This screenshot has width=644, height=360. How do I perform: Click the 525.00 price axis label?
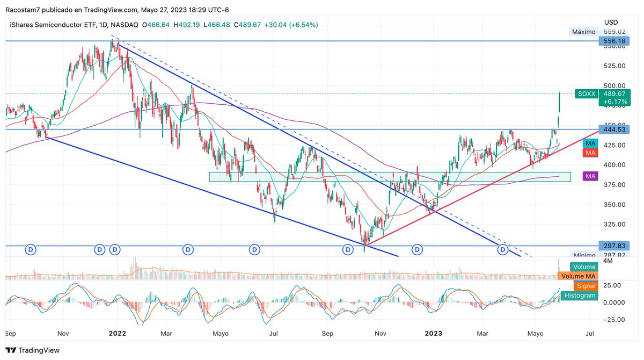[614, 66]
